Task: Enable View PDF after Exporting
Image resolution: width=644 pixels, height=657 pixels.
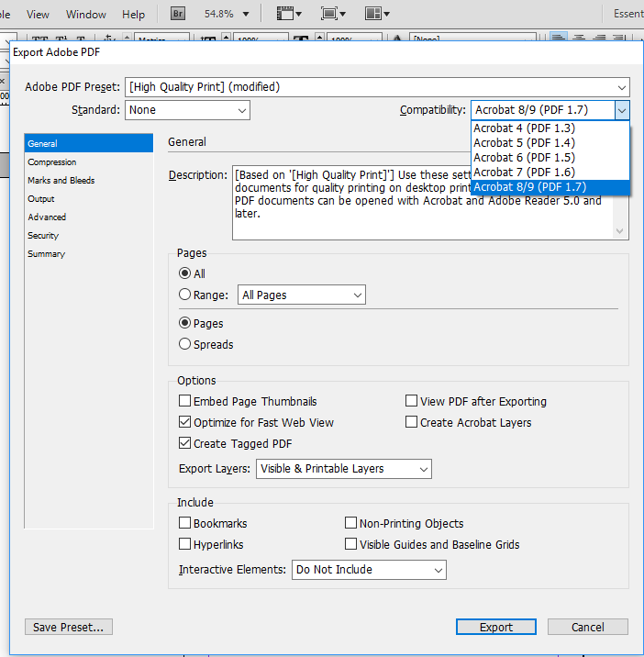Action: (412, 401)
